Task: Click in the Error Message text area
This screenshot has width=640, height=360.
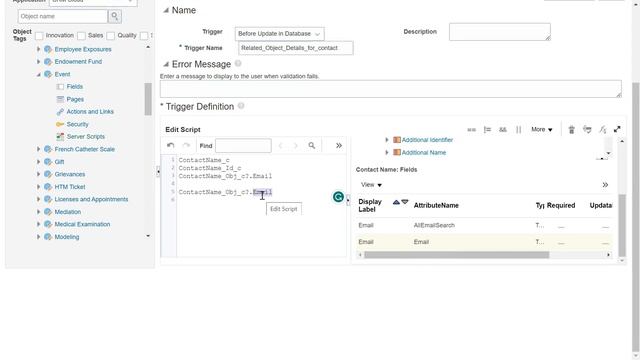Action: click(391, 89)
